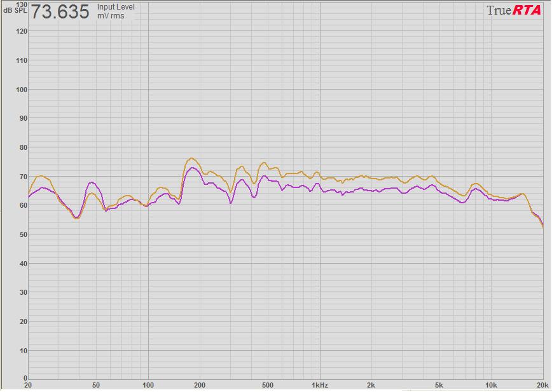Click the 60 dB axis value

tap(23, 205)
